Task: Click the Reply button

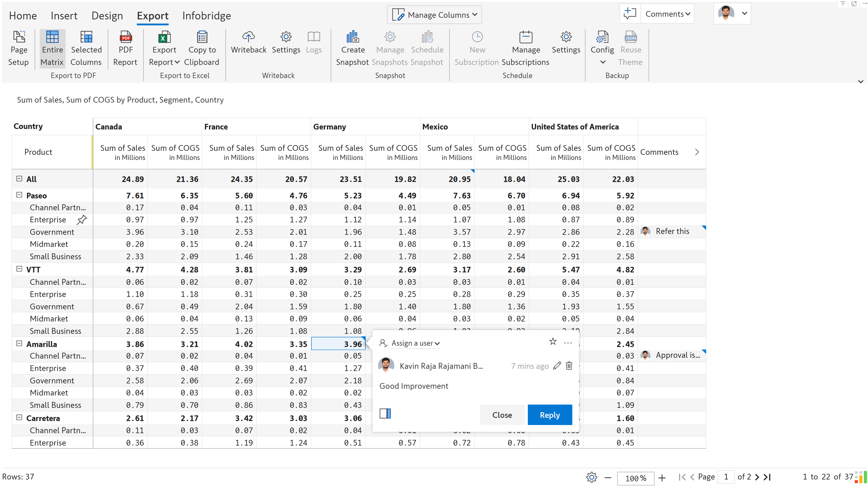Action: point(549,415)
